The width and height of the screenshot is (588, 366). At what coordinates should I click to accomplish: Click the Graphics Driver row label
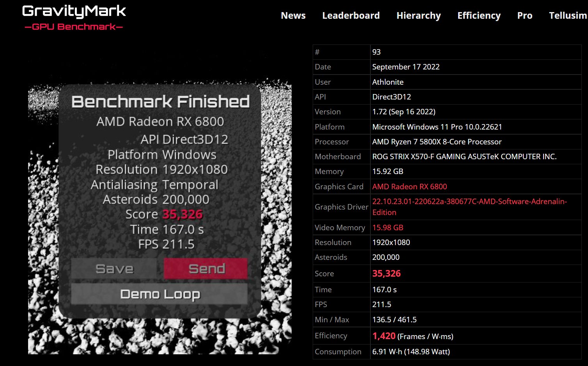[x=341, y=207]
